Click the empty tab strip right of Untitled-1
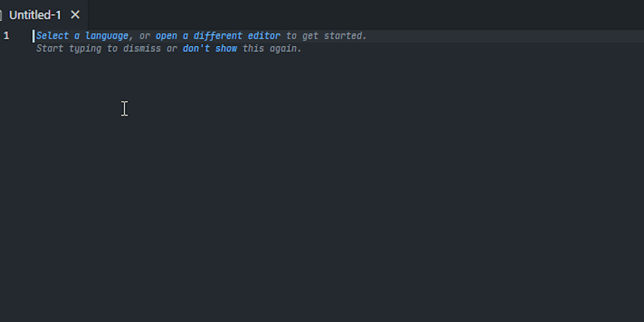644x322 pixels. (365, 14)
